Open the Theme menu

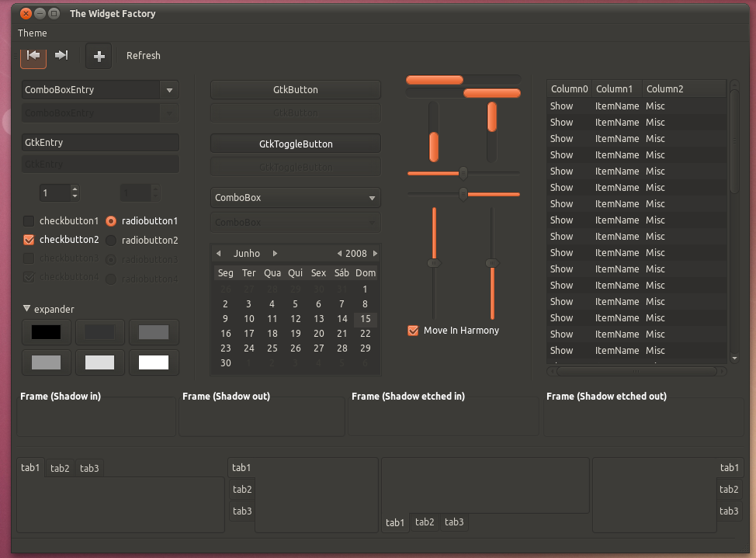pyautogui.click(x=33, y=33)
